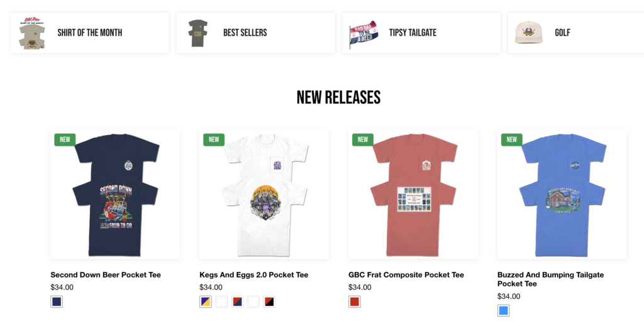View the white Kegs And Eggs 2.0 tee image
The height and width of the screenshot is (326, 644).
[x=264, y=195]
